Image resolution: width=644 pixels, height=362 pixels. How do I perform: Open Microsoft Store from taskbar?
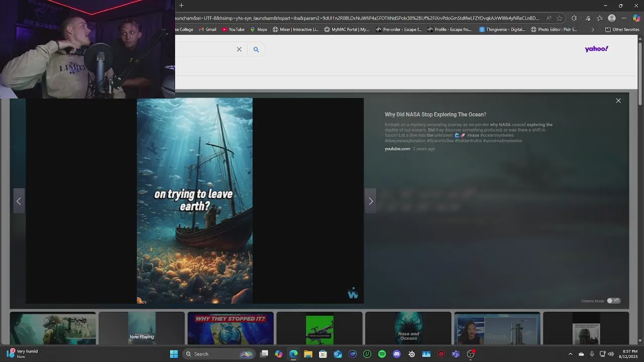tap(323, 354)
